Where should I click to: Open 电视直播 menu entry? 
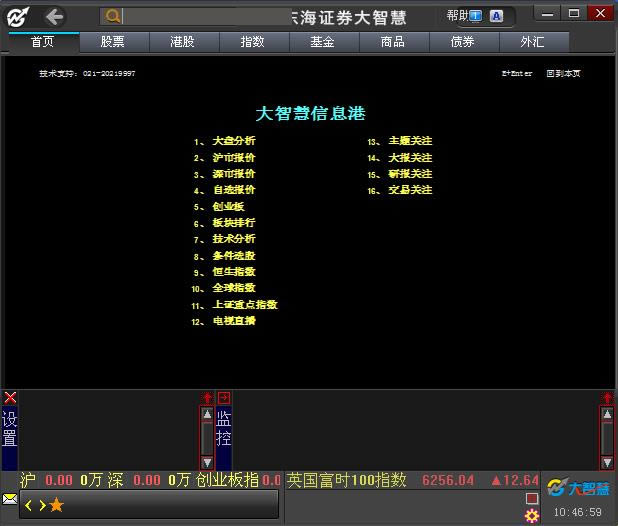point(234,321)
